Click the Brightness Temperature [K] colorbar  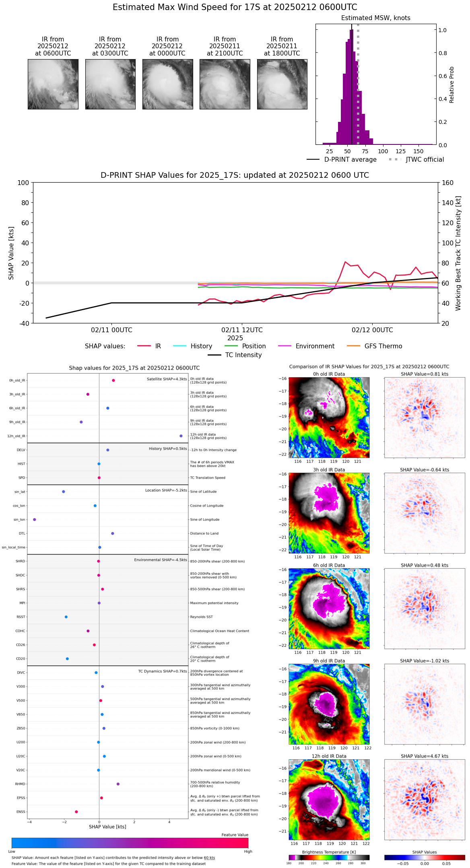pyautogui.click(x=329, y=858)
